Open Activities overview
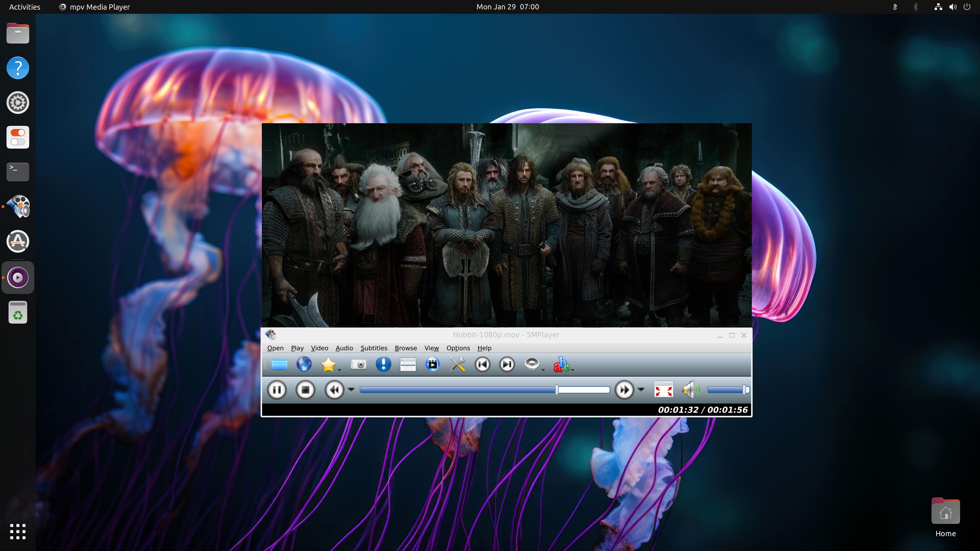The height and width of the screenshot is (551, 980). click(24, 7)
